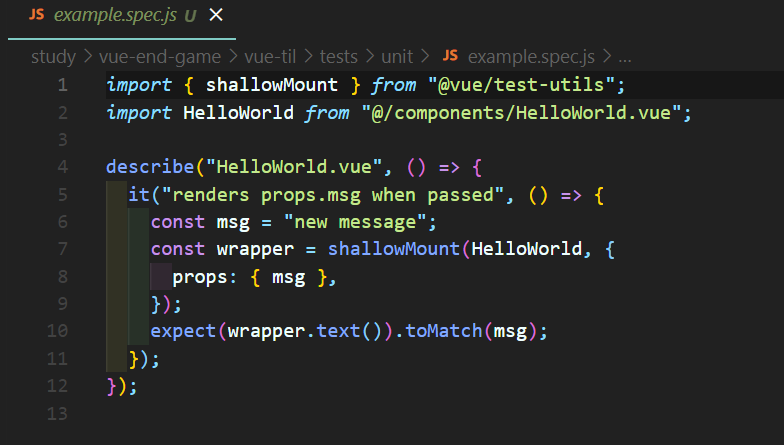Select the example.spec.js editor tab
This screenshot has height=445, width=784.
click(122, 19)
